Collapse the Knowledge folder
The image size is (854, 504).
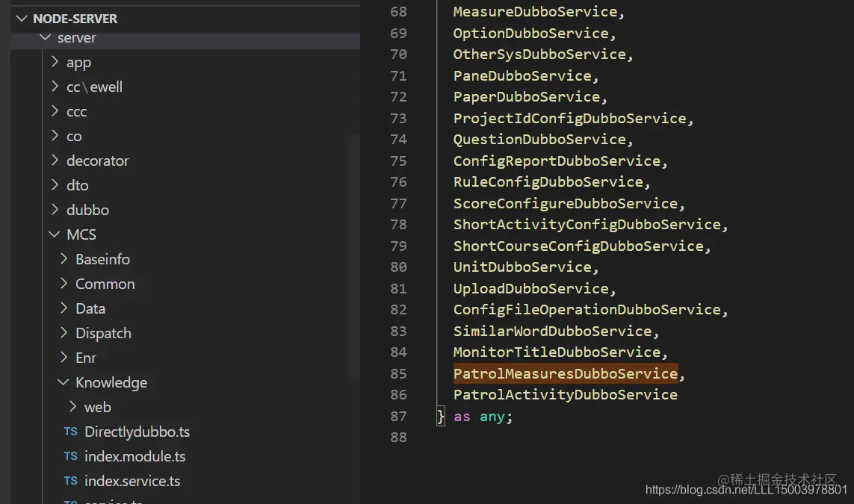[x=64, y=382]
